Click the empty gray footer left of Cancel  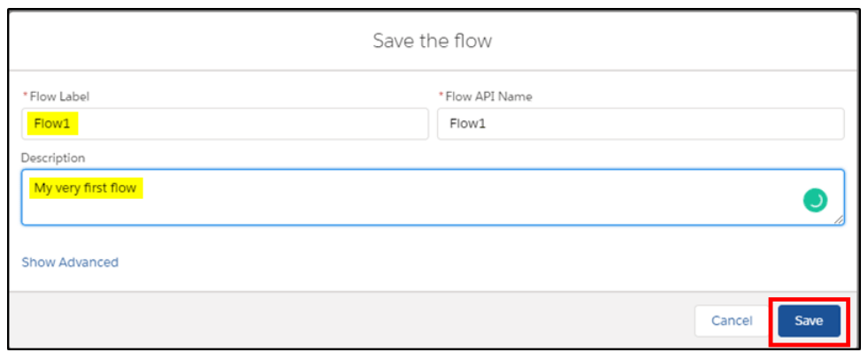pos(349,321)
